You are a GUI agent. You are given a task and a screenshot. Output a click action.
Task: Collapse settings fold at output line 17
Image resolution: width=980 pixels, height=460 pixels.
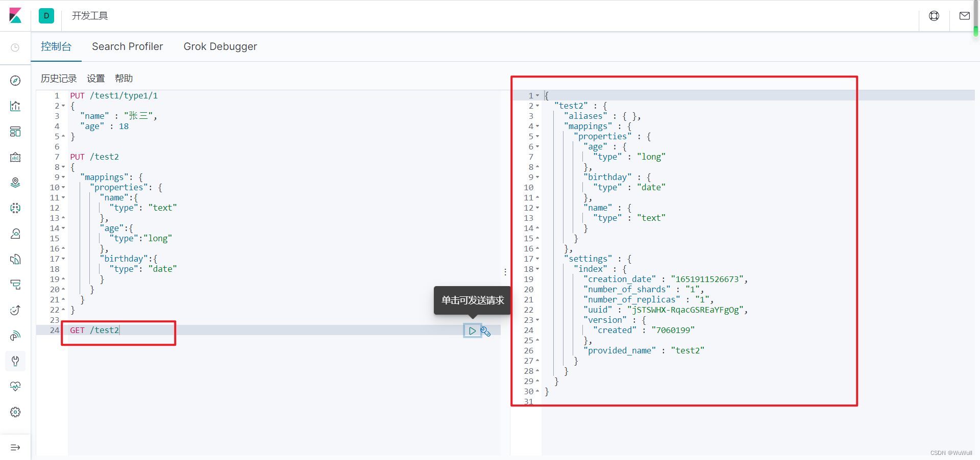coord(537,259)
